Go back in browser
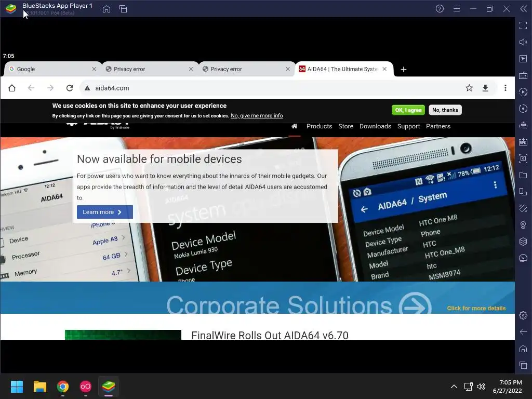 point(31,88)
